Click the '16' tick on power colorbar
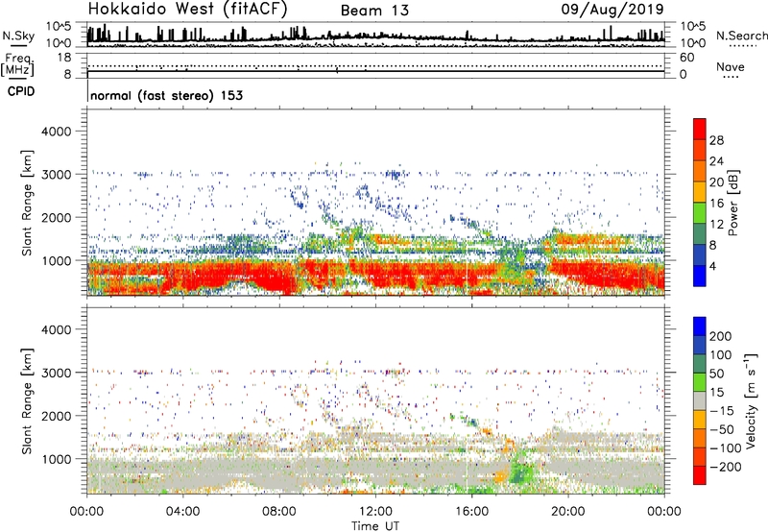The image size is (768, 532). (x=716, y=204)
